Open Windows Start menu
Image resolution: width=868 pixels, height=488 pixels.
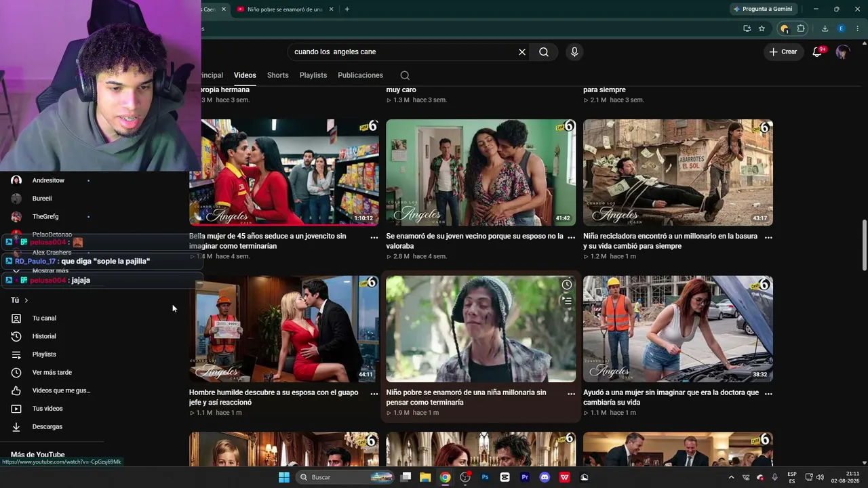284,477
